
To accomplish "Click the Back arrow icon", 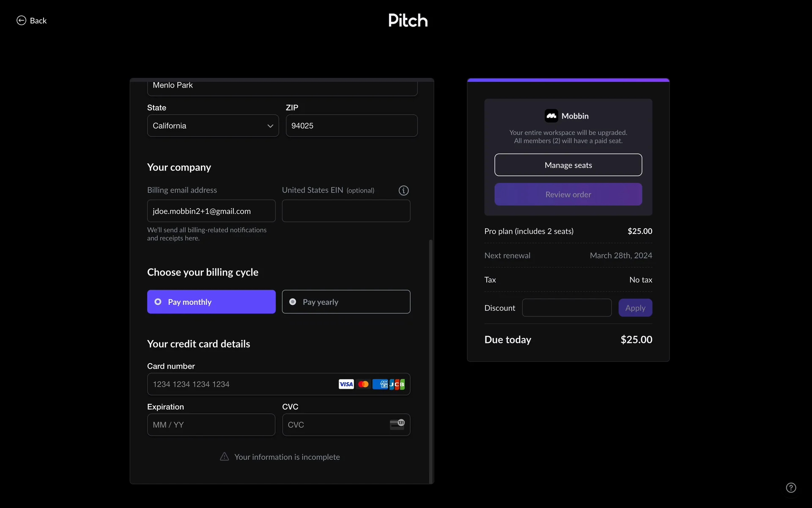I will (21, 20).
